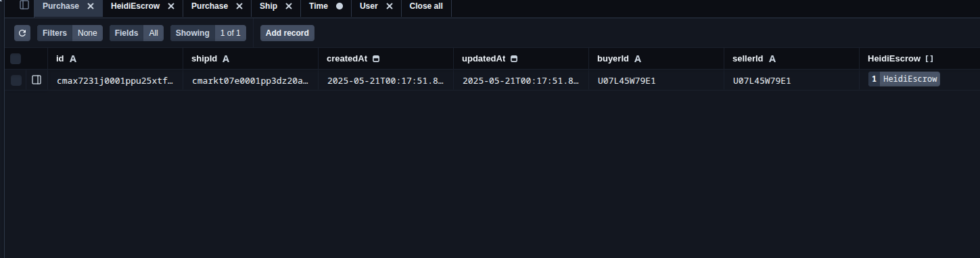Click the Add record button

(287, 33)
